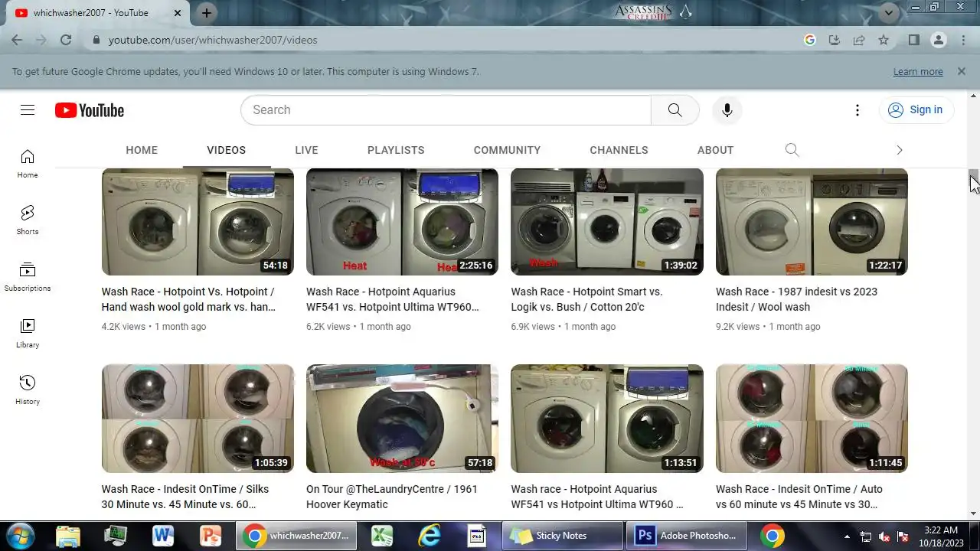
Task: Play the 1:11:45 video thumbnail
Action: tap(812, 419)
